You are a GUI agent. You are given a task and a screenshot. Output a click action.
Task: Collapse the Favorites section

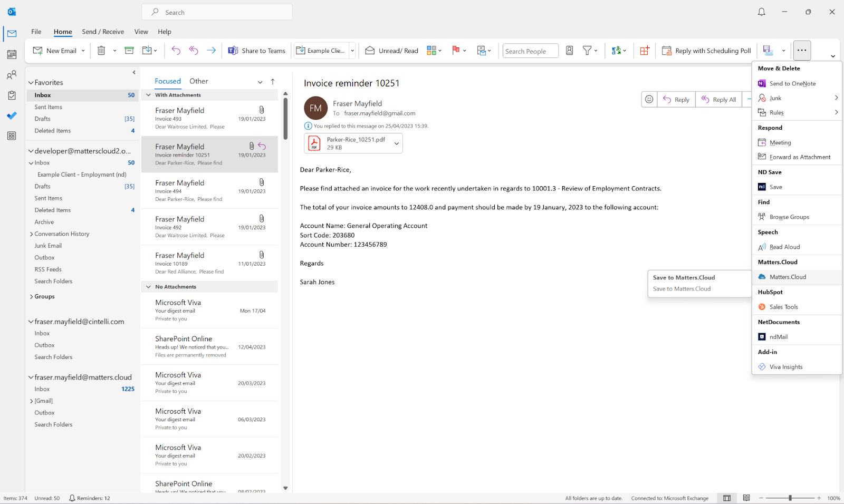31,83
